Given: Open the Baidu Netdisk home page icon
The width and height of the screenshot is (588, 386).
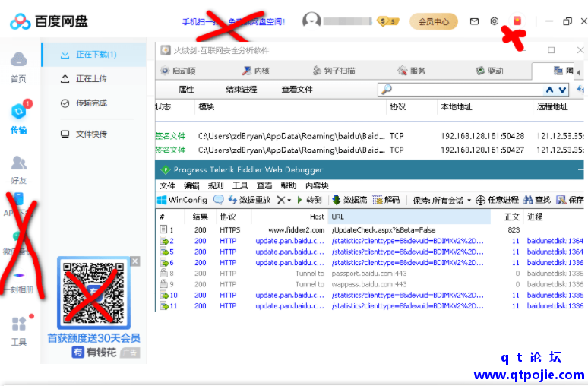Looking at the screenshot, I should [18, 60].
